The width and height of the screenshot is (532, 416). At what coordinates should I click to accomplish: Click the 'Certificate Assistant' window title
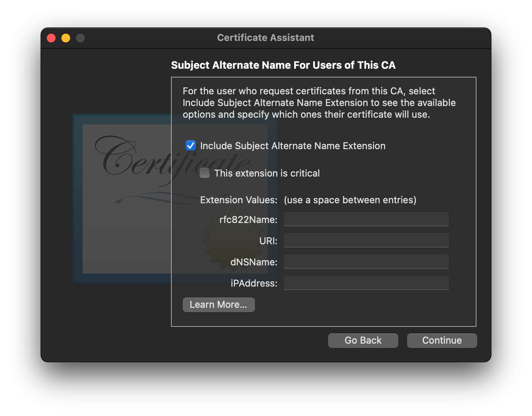click(x=266, y=38)
